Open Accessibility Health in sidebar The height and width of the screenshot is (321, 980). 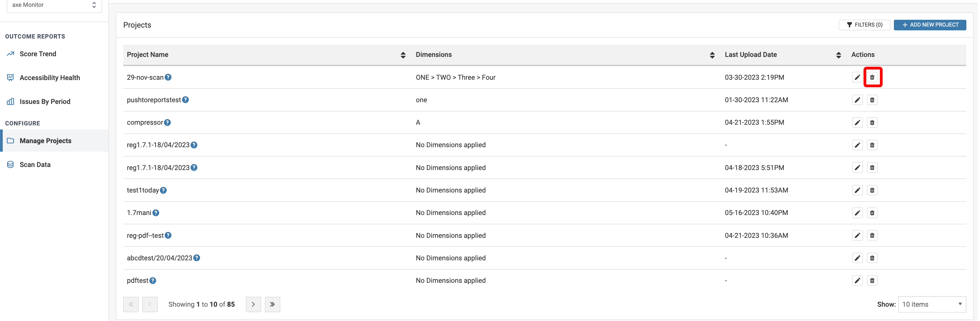pyautogui.click(x=49, y=78)
